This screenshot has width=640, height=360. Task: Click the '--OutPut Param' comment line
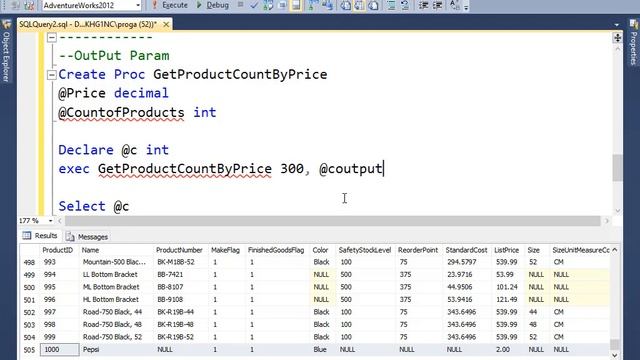point(114,56)
